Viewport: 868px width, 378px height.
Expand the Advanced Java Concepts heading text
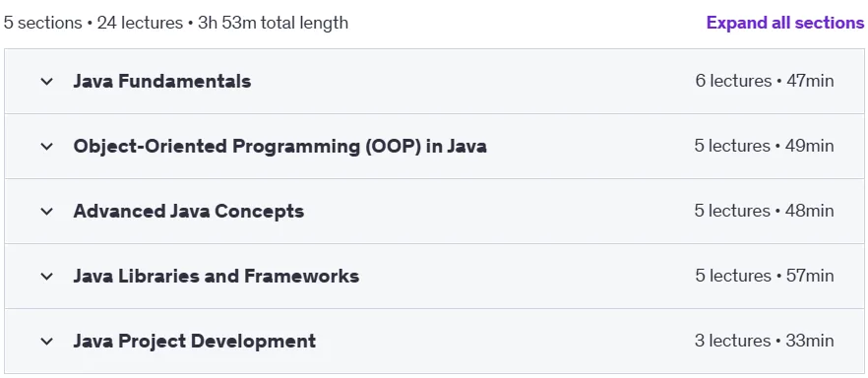189,211
